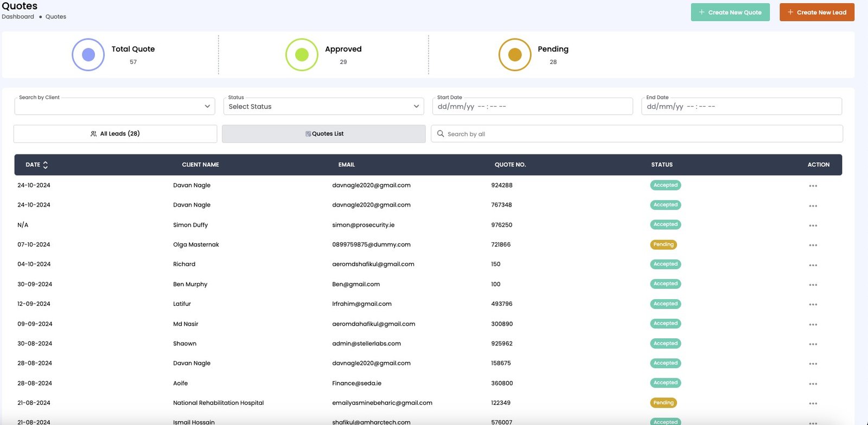Click the Client Name column header
This screenshot has height=425, width=868.
pyautogui.click(x=200, y=165)
